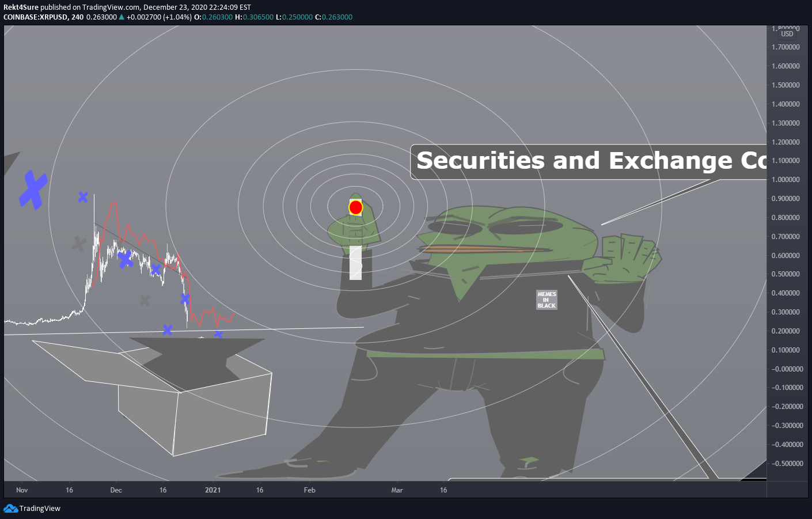Click the TradingView wordmark at bottom
This screenshot has height=519, width=812.
[x=40, y=508]
